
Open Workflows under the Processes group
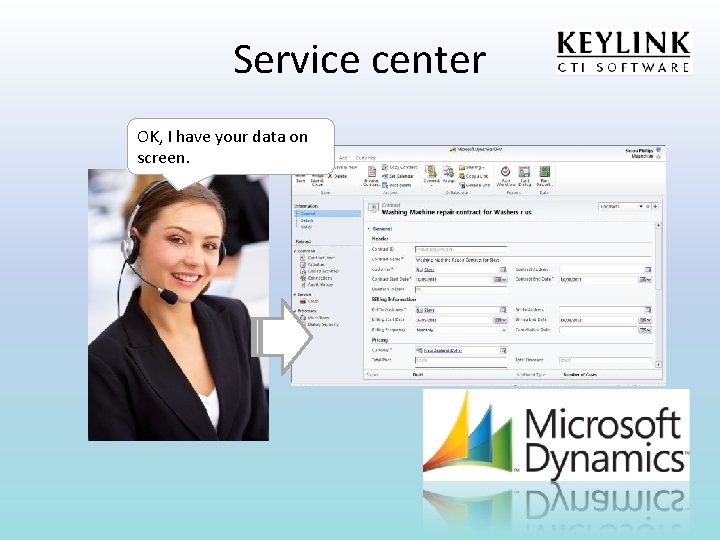(315, 318)
